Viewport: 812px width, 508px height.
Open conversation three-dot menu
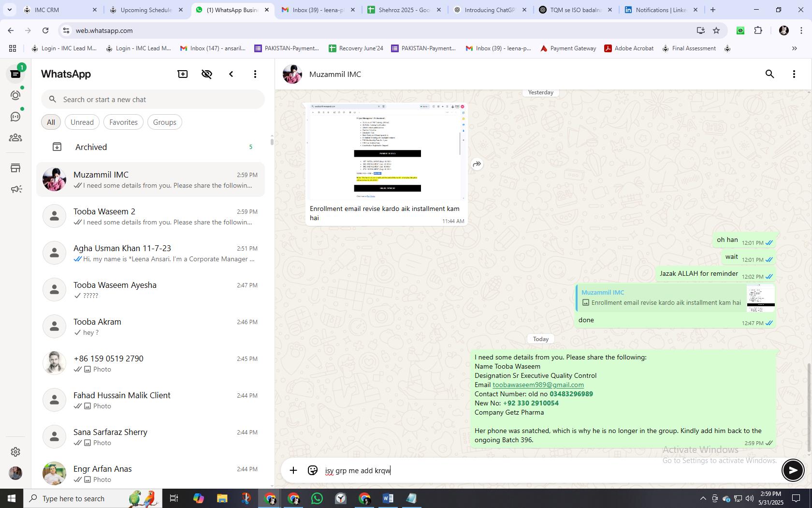point(794,74)
